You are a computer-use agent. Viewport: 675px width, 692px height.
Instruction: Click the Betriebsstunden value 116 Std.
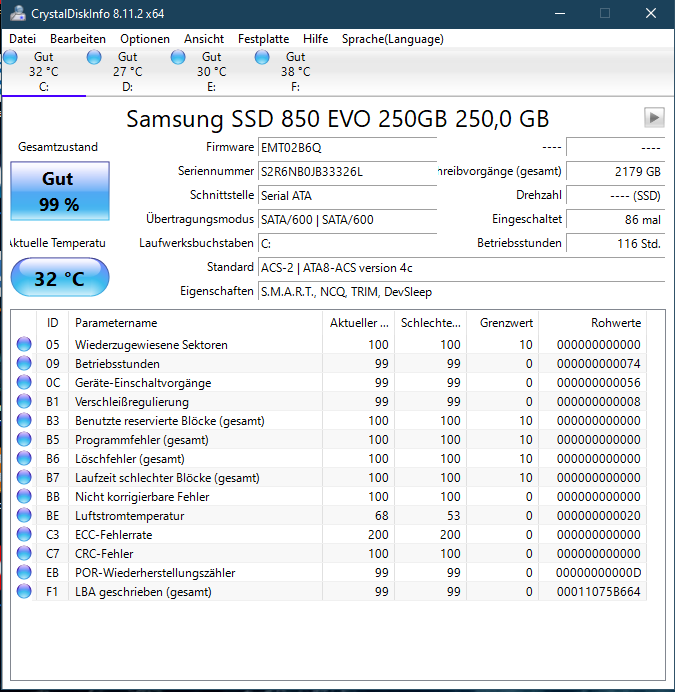click(x=615, y=243)
